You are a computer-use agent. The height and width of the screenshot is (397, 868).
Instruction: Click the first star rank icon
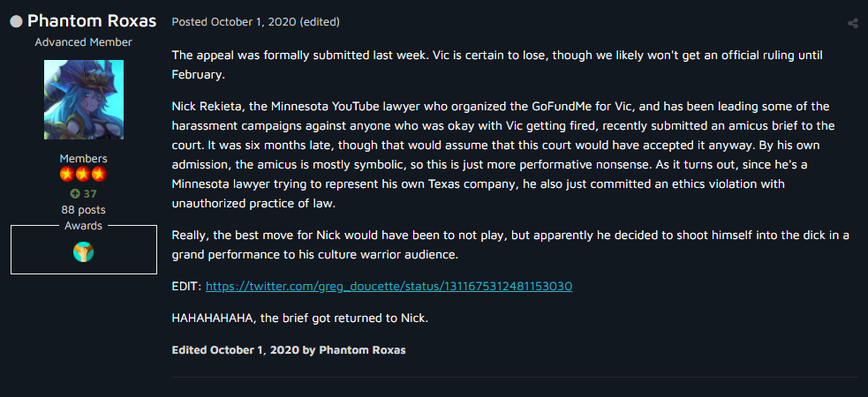click(67, 176)
